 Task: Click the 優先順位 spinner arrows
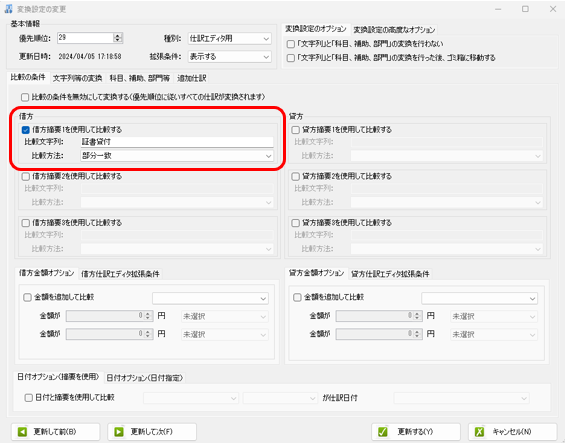click(x=118, y=38)
